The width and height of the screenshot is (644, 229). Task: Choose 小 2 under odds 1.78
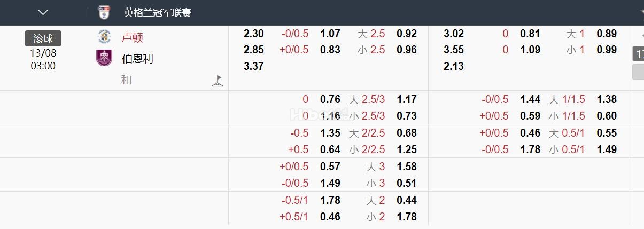(x=407, y=217)
